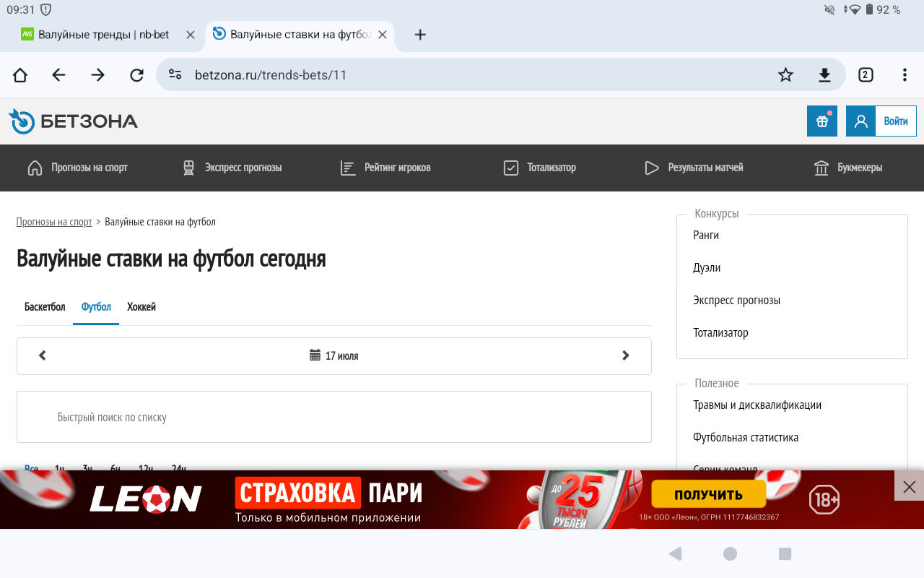Image resolution: width=924 pixels, height=578 pixels.
Task: Open browser downloads icon
Action: (x=824, y=75)
